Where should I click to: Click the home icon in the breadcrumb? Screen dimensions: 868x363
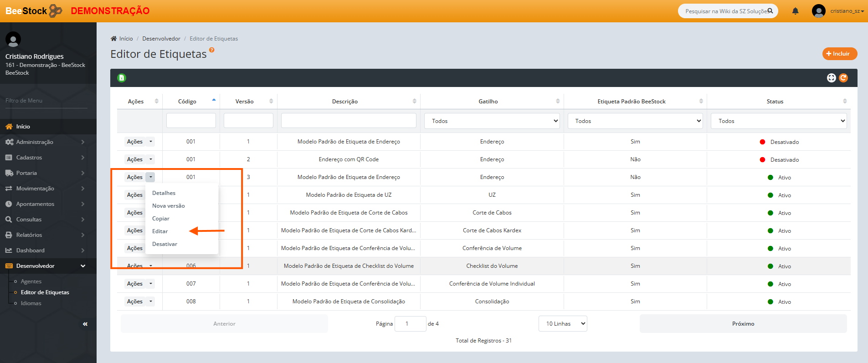114,39
